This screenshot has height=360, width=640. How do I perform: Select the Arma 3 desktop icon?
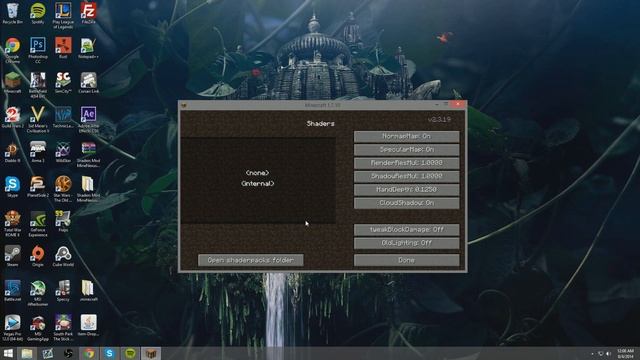coord(38,152)
